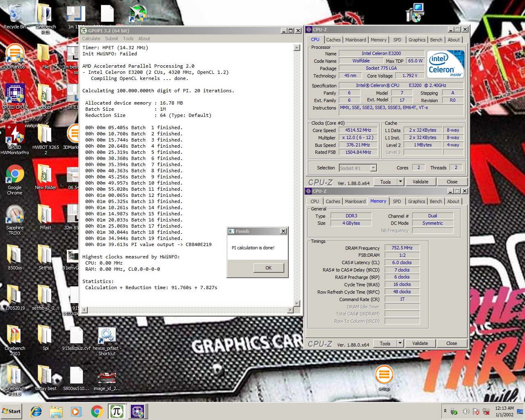Switch to Bench tab in upper CPU-Z
The width and height of the screenshot is (525, 420).
436,40
